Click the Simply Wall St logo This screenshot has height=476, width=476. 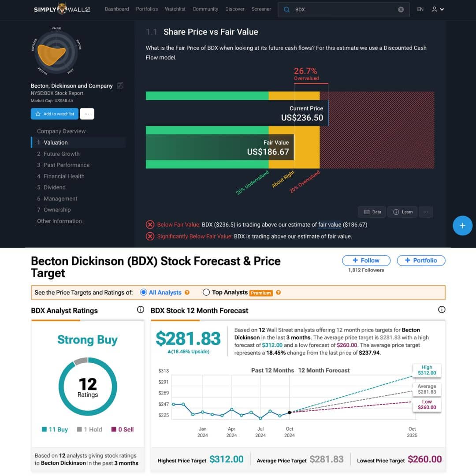tap(62, 9)
